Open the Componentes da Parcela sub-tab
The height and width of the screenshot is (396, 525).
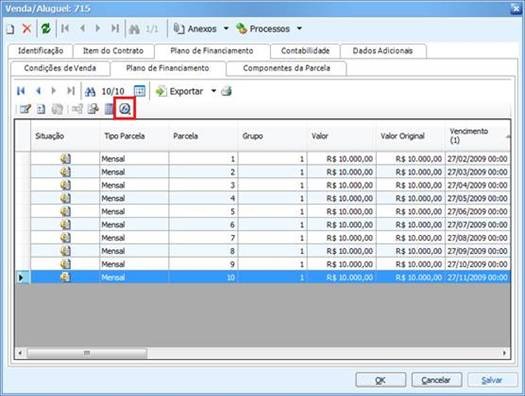[x=287, y=68]
